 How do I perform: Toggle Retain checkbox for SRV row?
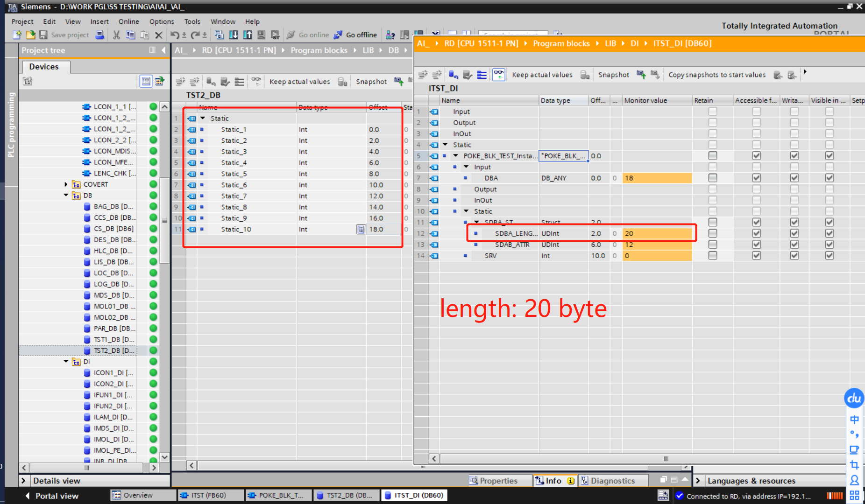[712, 256]
